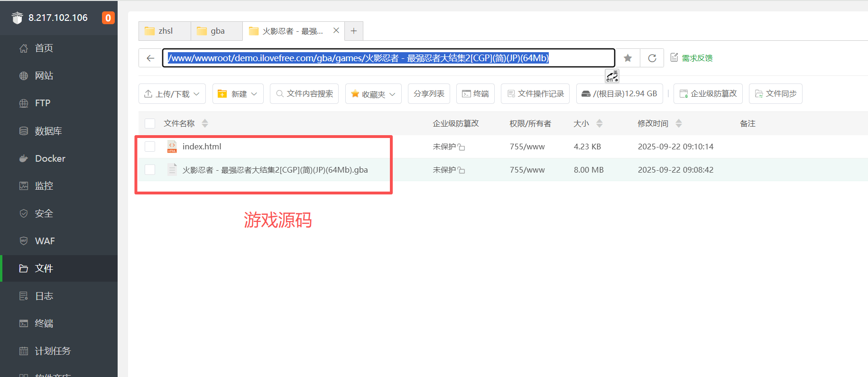Click the 文件内容搜索 button
The height and width of the screenshot is (377, 868).
pyautogui.click(x=304, y=94)
